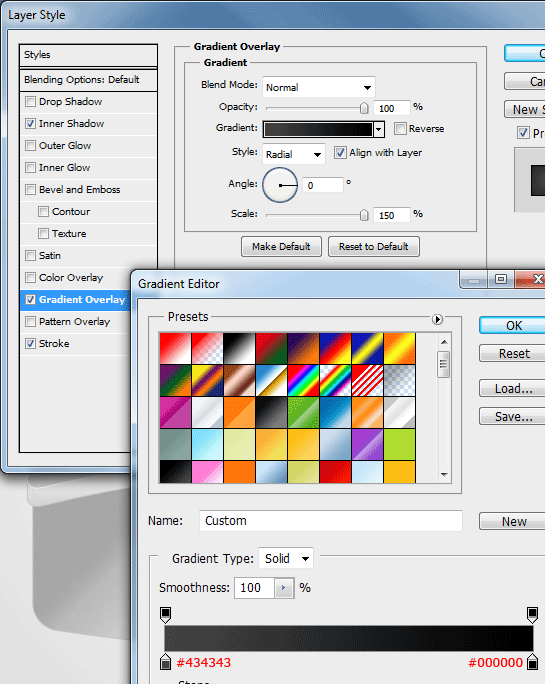The image size is (545, 684).
Task: Choose the red diagonal stripes transparent preset
Action: pos(367,380)
